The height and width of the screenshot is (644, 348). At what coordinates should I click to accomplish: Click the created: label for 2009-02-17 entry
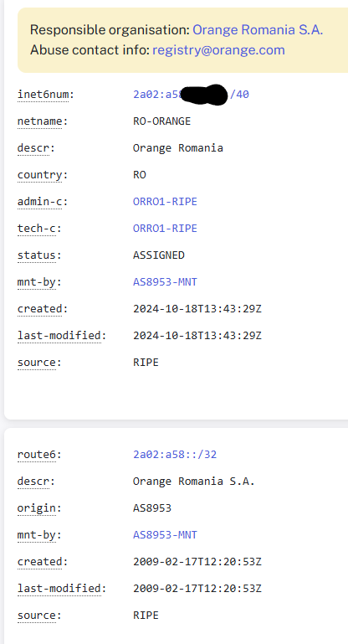(43, 562)
